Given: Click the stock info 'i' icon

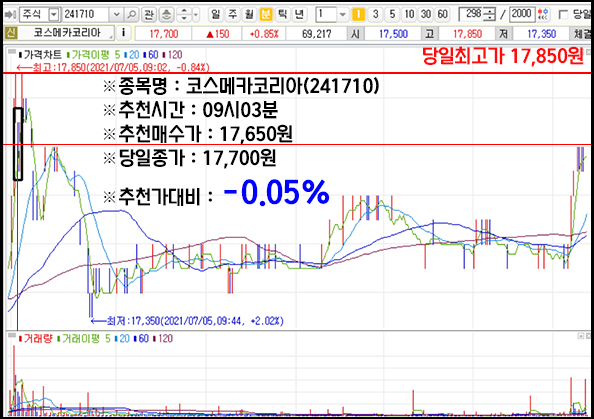Looking at the screenshot, I should [123, 33].
